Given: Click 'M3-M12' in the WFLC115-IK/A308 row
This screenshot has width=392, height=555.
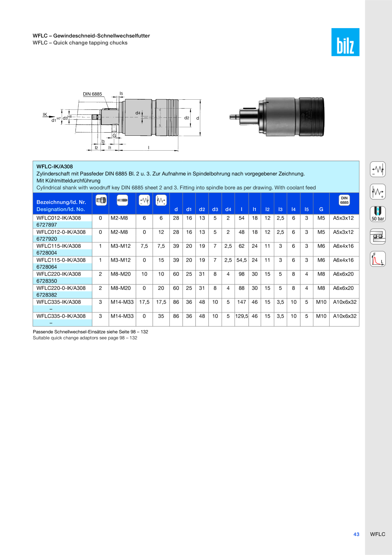Looking at the screenshot, I should tap(120, 246).
